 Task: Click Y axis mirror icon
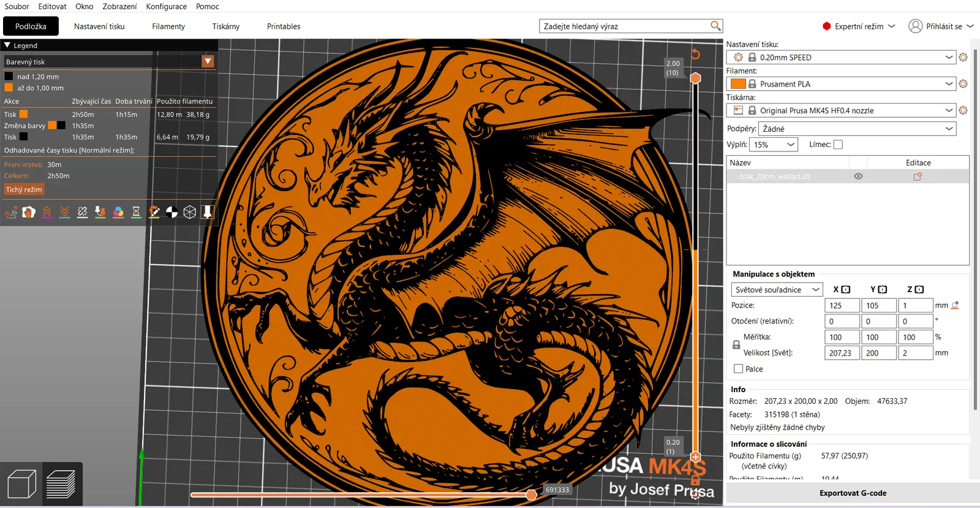[x=883, y=289]
